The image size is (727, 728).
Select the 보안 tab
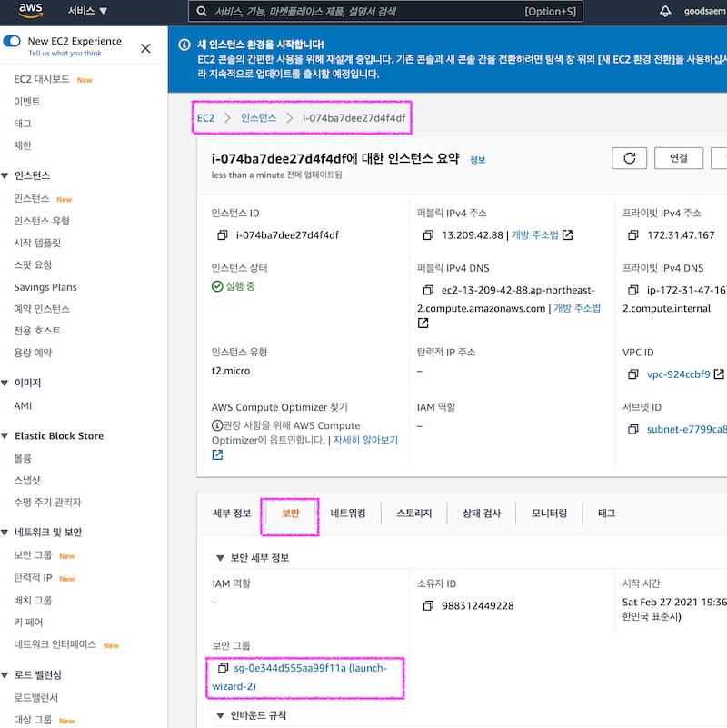[290, 514]
